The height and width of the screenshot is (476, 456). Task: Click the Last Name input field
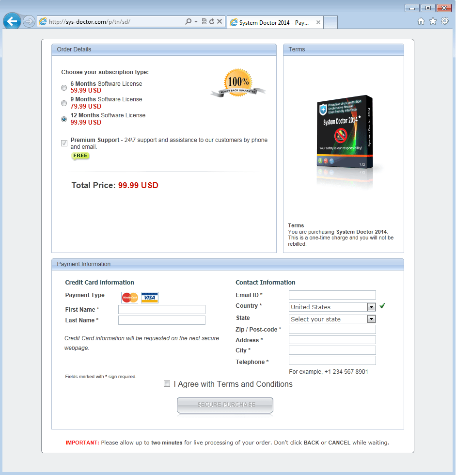click(162, 320)
